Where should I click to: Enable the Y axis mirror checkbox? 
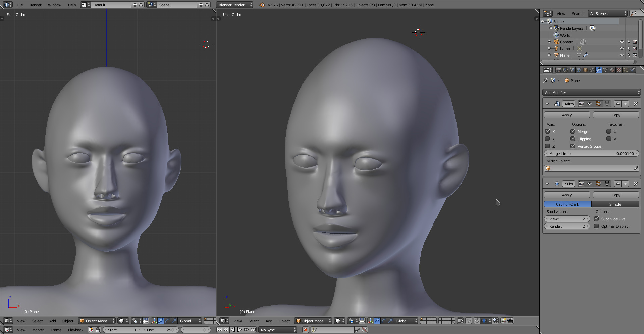pyautogui.click(x=548, y=139)
